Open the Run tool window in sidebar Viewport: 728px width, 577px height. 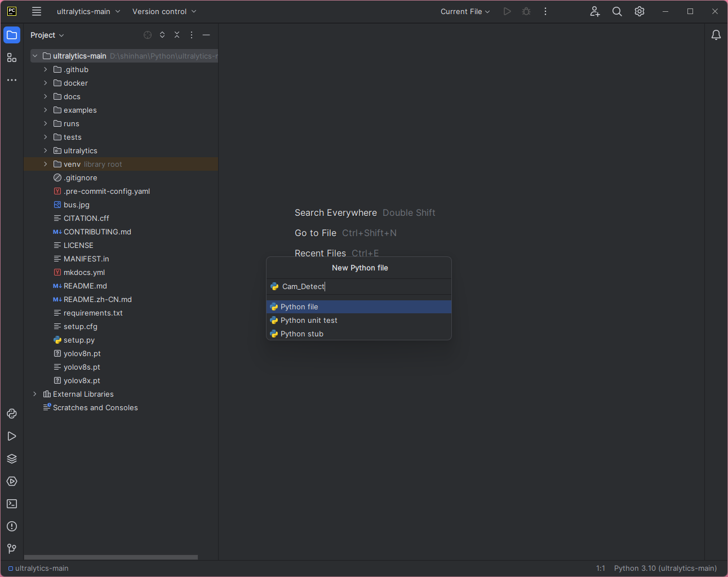click(12, 436)
